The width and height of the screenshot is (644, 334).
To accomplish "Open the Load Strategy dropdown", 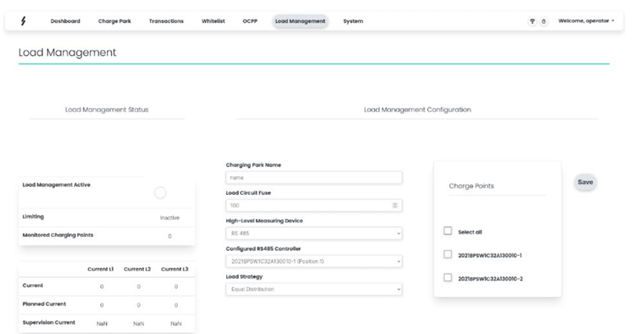I will pyautogui.click(x=313, y=290).
